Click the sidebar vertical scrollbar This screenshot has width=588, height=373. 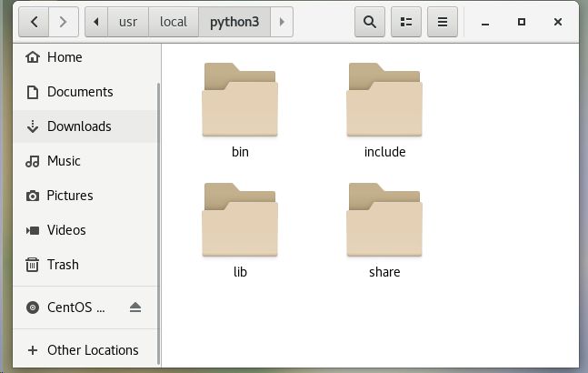(x=159, y=224)
